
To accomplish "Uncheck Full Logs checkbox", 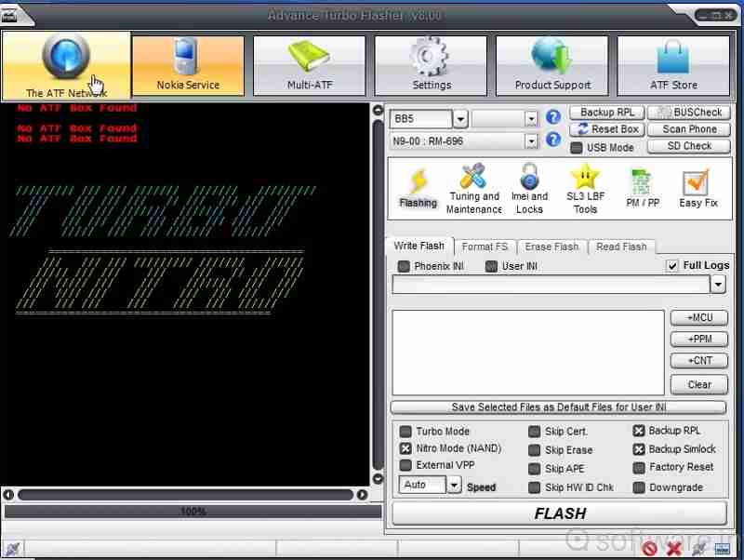I will 671,266.
